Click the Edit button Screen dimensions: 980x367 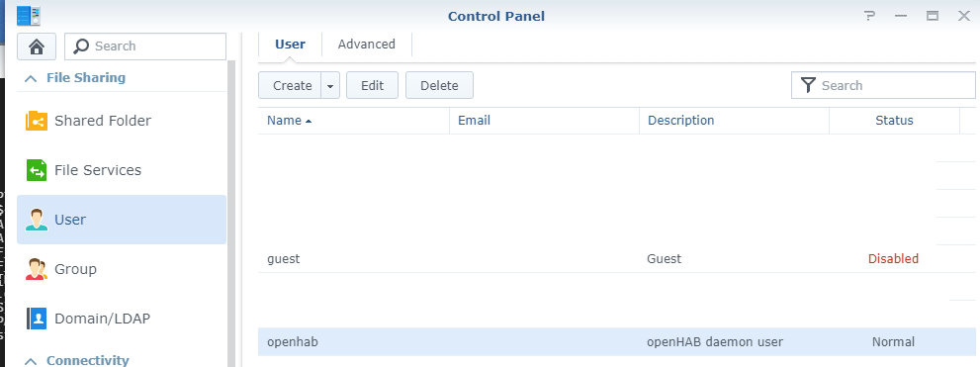(373, 86)
